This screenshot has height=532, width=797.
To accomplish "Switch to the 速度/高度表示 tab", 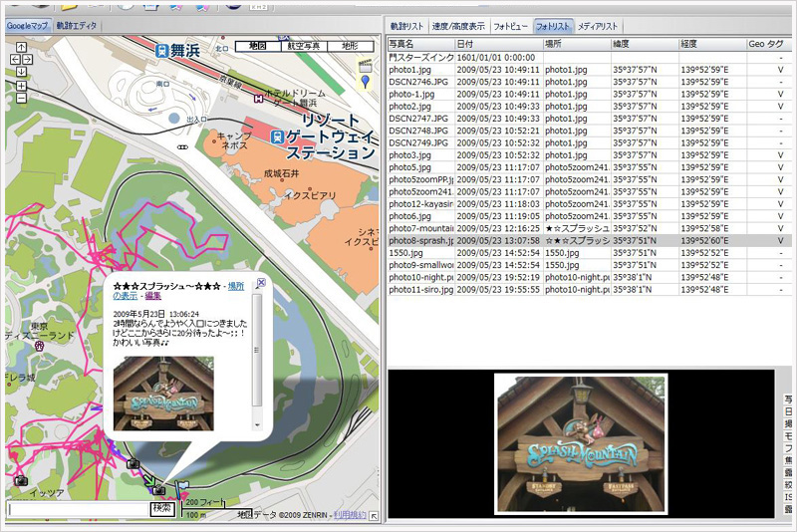I will tap(458, 26).
